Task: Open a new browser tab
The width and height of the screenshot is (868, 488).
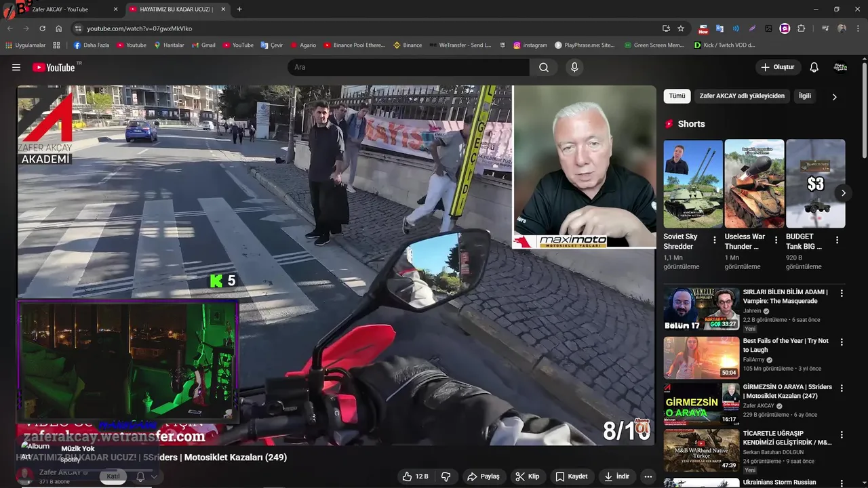Action: click(239, 9)
